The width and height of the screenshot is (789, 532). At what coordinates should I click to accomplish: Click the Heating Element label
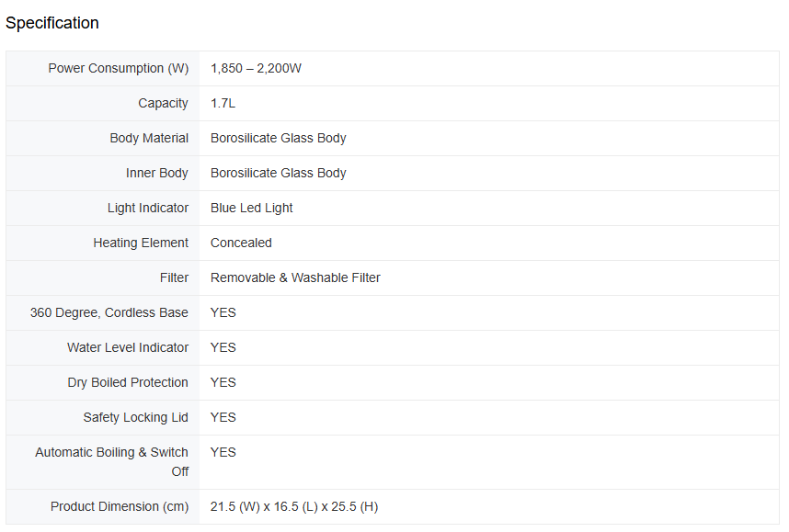coord(141,243)
